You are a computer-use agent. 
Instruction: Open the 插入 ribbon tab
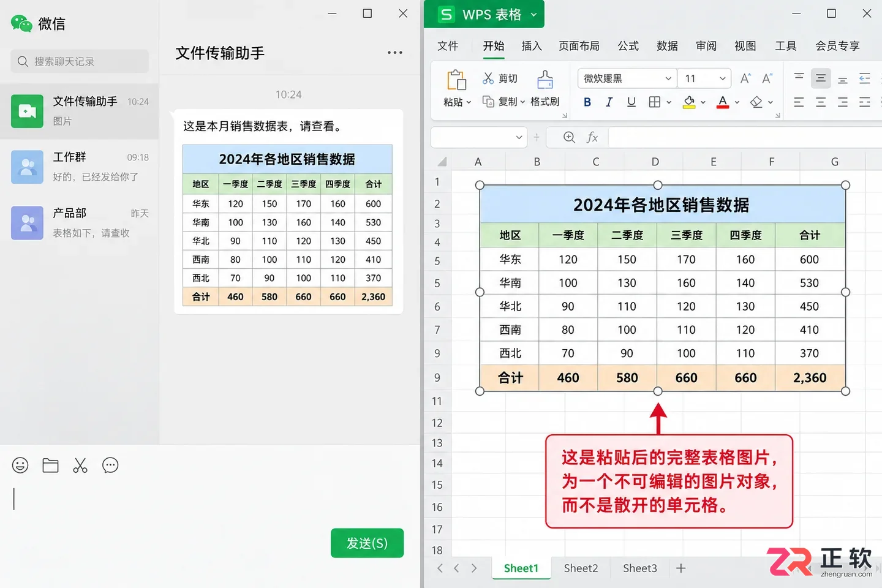click(532, 46)
